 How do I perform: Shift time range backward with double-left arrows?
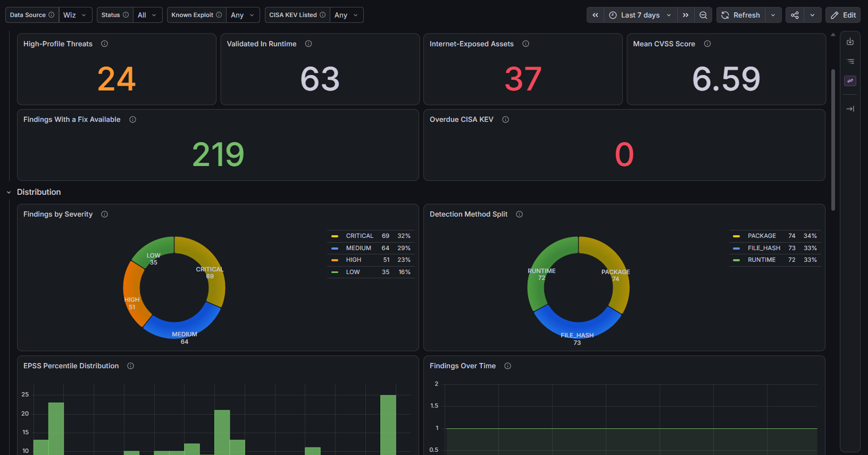click(595, 15)
